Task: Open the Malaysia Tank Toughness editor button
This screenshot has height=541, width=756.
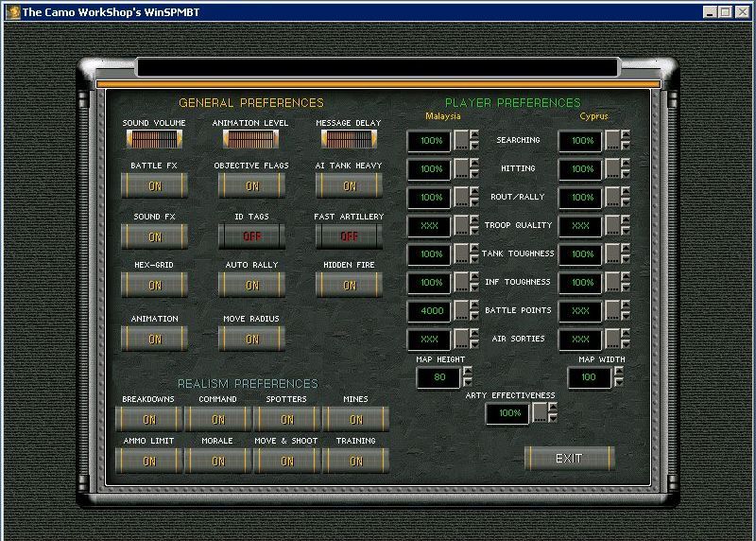Action: (x=461, y=254)
